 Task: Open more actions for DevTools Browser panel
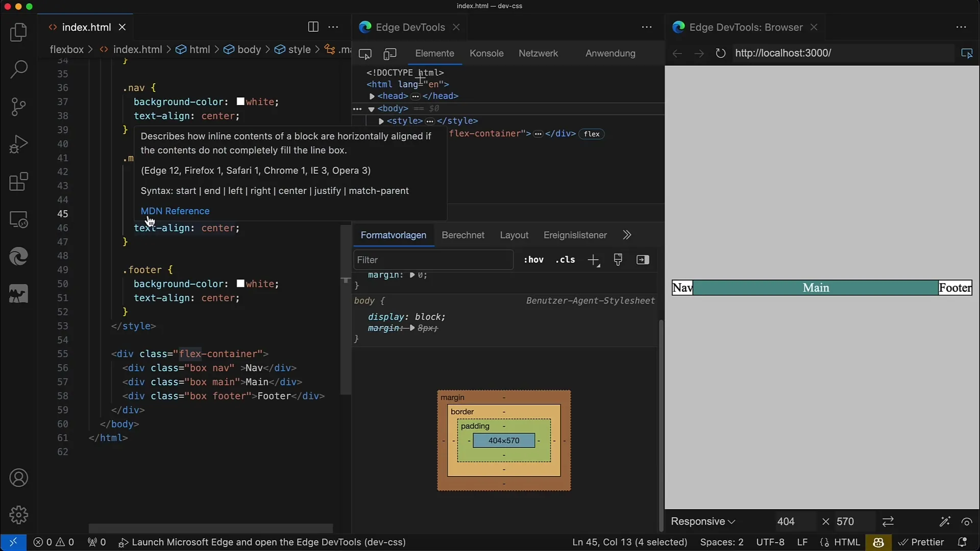(x=961, y=27)
